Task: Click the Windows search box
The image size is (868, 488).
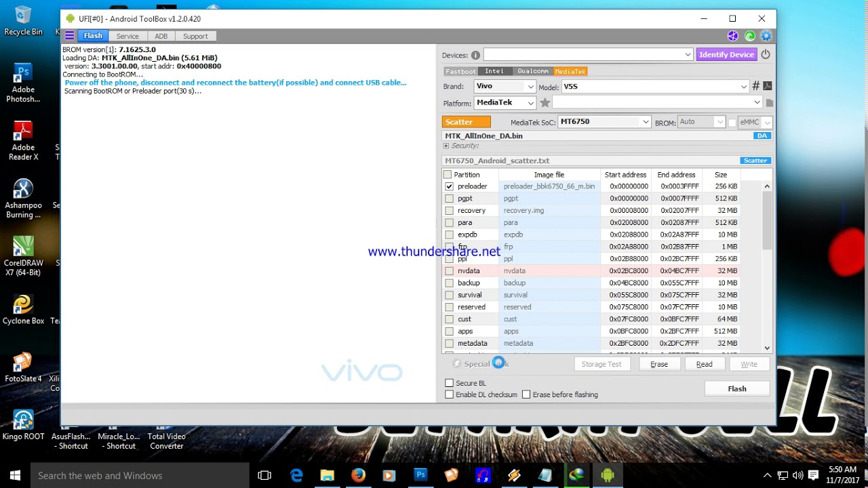Action: tap(140, 475)
